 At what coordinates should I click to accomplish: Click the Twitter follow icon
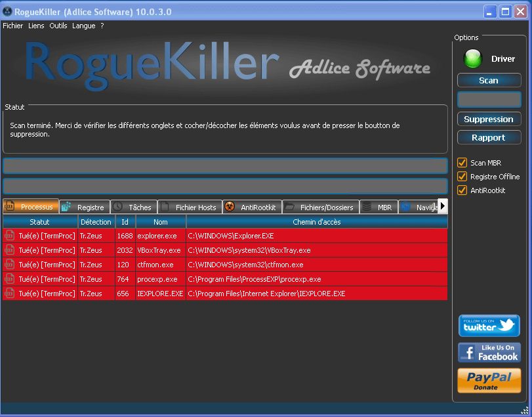[x=489, y=326]
